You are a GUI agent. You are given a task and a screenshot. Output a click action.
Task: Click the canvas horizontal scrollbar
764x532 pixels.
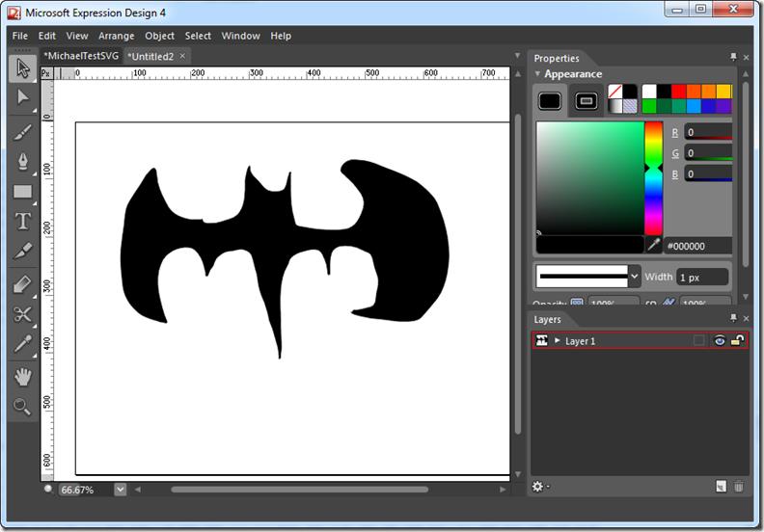click(300, 490)
